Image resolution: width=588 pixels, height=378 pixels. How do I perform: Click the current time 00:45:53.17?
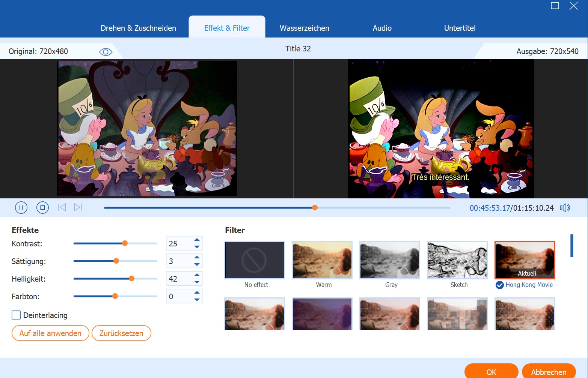pyautogui.click(x=490, y=208)
